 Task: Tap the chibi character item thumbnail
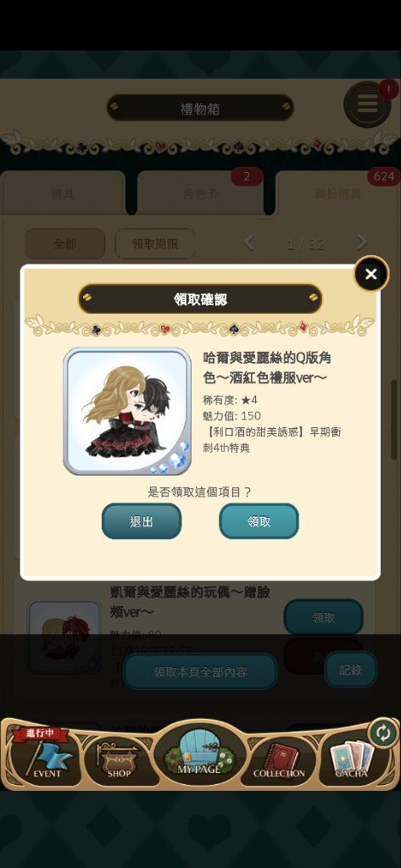pyautogui.click(x=127, y=411)
